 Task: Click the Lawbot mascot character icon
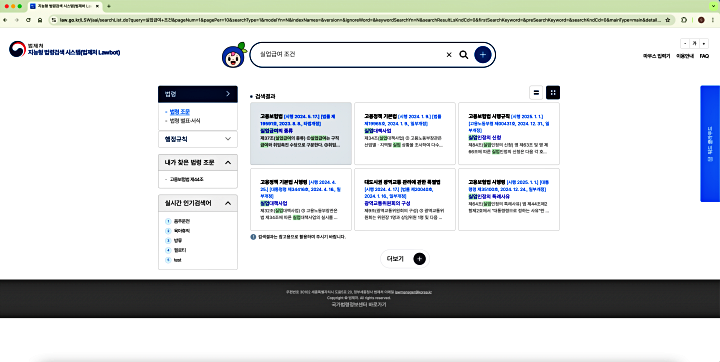[x=234, y=55]
